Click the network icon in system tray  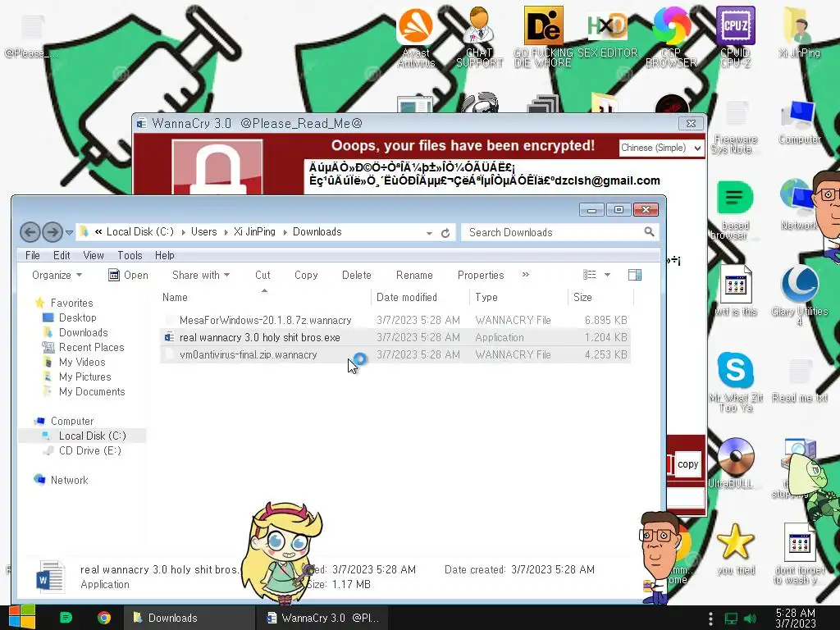731,619
